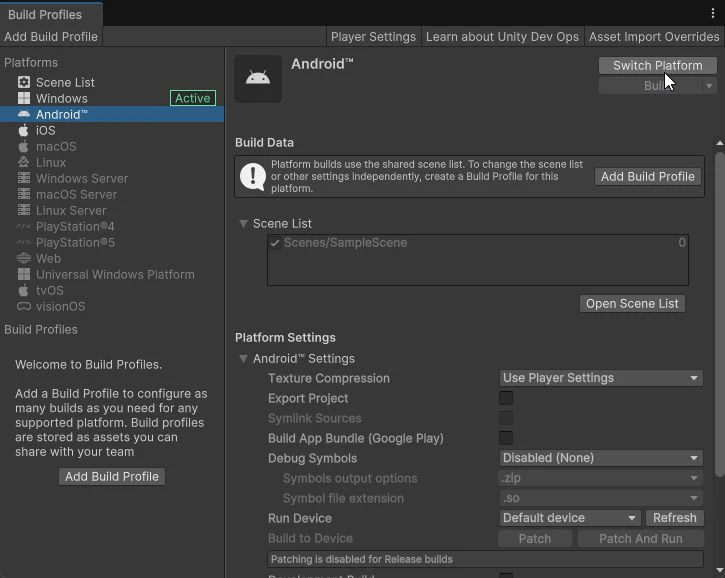Click the Windows Server rack icon
Image resolution: width=725 pixels, height=578 pixels.
pyautogui.click(x=24, y=178)
